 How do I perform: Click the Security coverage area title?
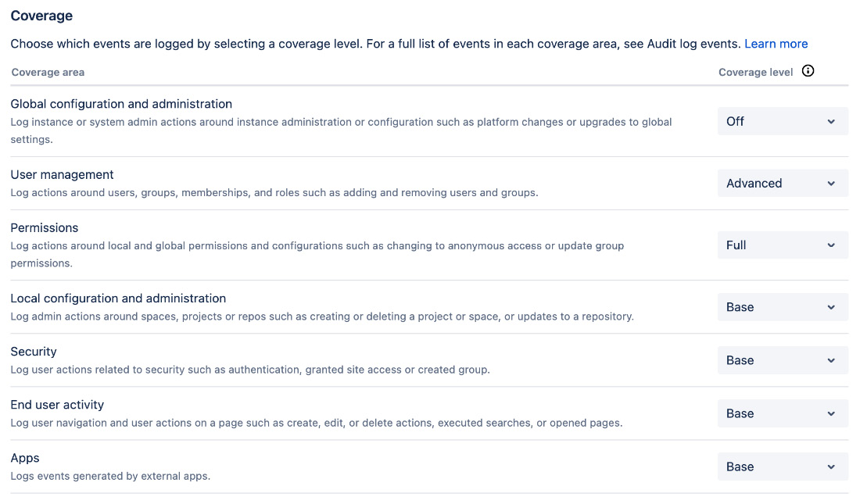pyautogui.click(x=33, y=352)
